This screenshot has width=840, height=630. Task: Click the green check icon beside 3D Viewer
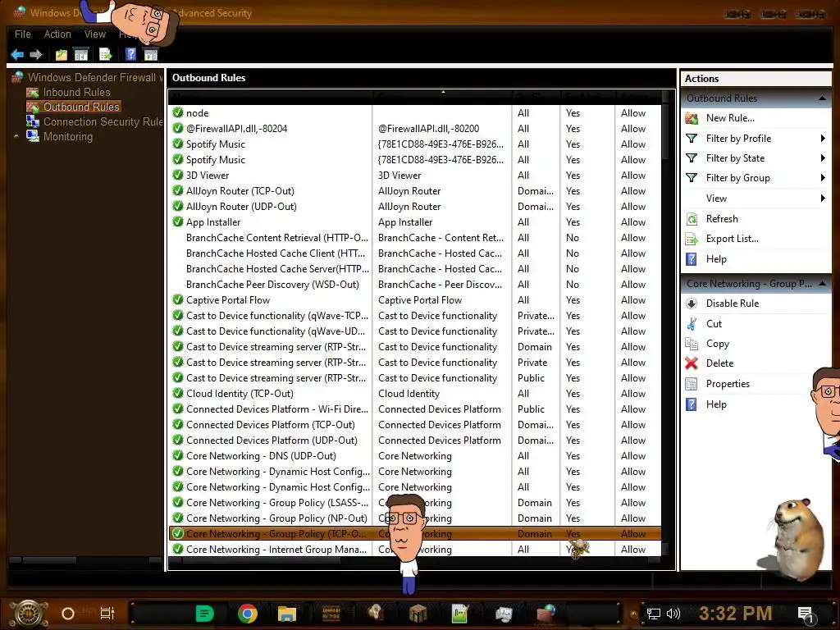pos(178,175)
